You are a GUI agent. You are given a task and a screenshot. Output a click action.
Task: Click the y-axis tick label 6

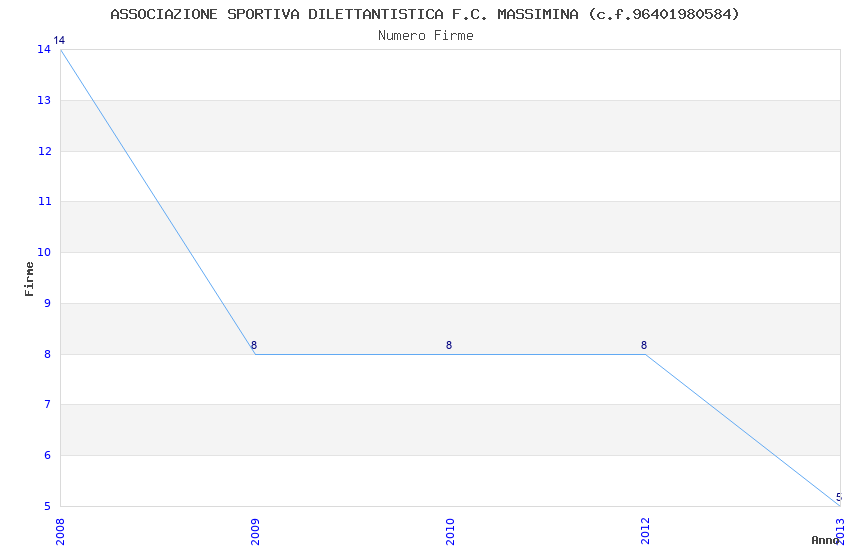click(x=47, y=456)
